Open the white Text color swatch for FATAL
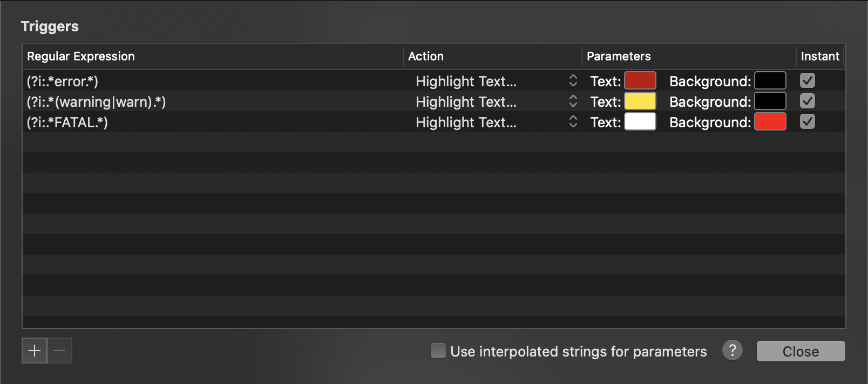 [x=640, y=122]
